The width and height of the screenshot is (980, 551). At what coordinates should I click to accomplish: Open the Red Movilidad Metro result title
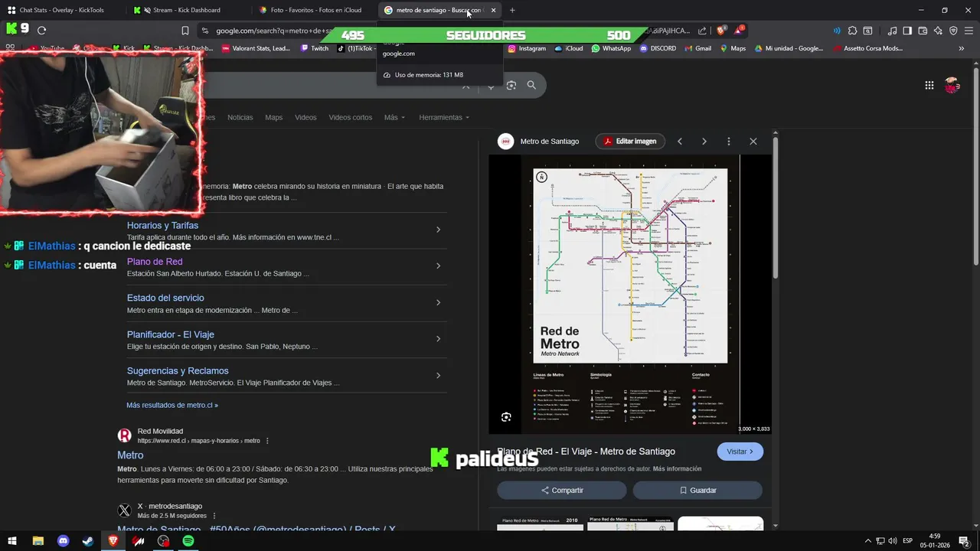point(130,455)
